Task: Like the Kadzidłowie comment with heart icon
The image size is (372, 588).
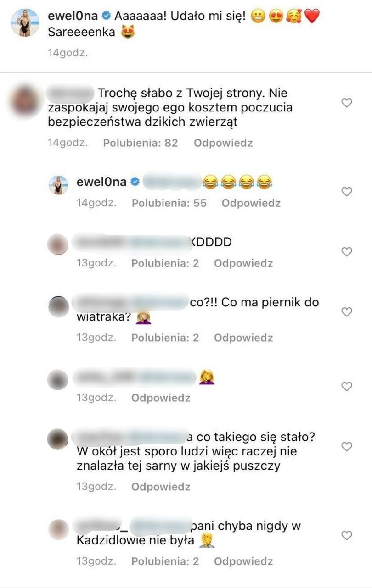Action: [347, 535]
